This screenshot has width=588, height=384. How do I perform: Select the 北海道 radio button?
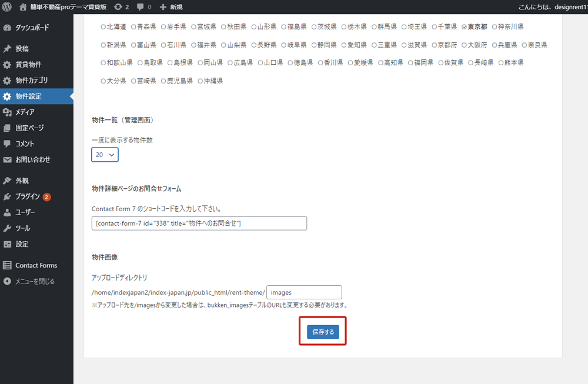point(103,27)
